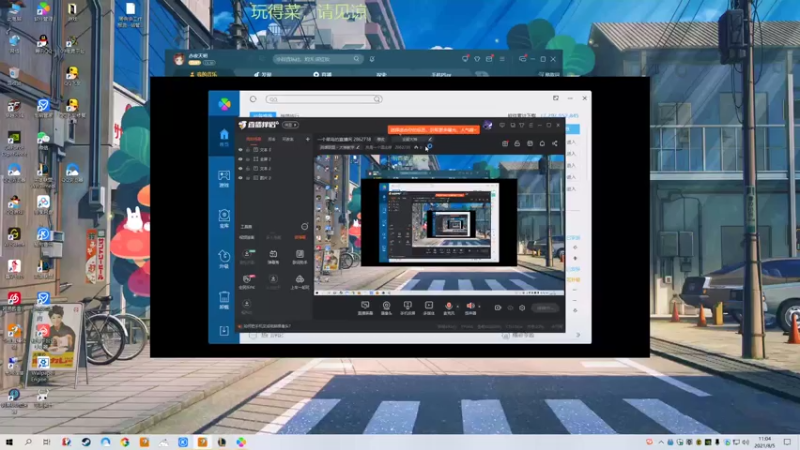
Task: Open the WeChat desktop icon
Action: [43, 140]
